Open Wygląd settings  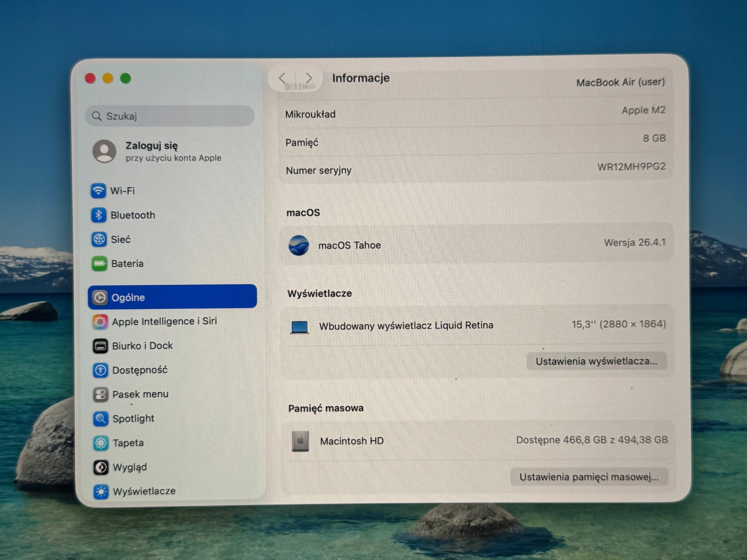click(x=174, y=467)
